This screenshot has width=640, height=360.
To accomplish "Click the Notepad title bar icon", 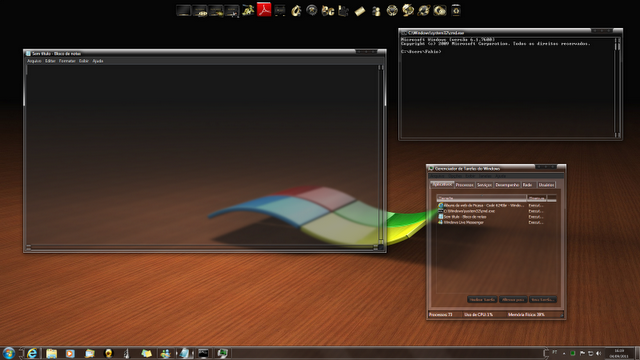I will pos(28,53).
